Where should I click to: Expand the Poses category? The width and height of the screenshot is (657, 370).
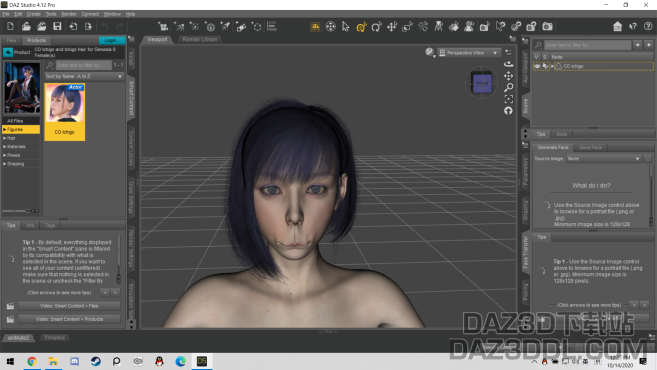tap(5, 155)
